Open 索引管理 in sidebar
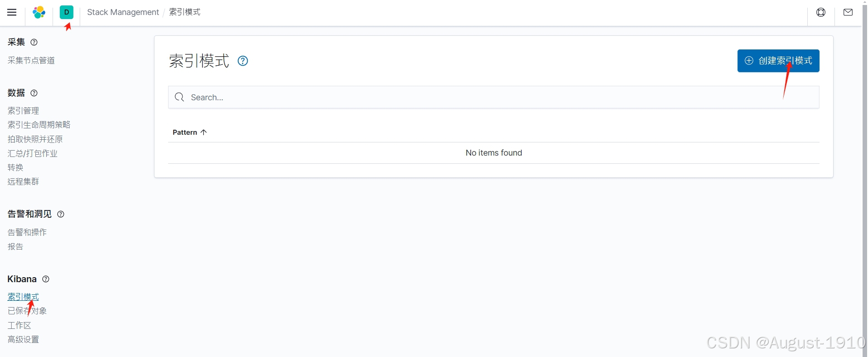The height and width of the screenshot is (357, 868). [24, 111]
